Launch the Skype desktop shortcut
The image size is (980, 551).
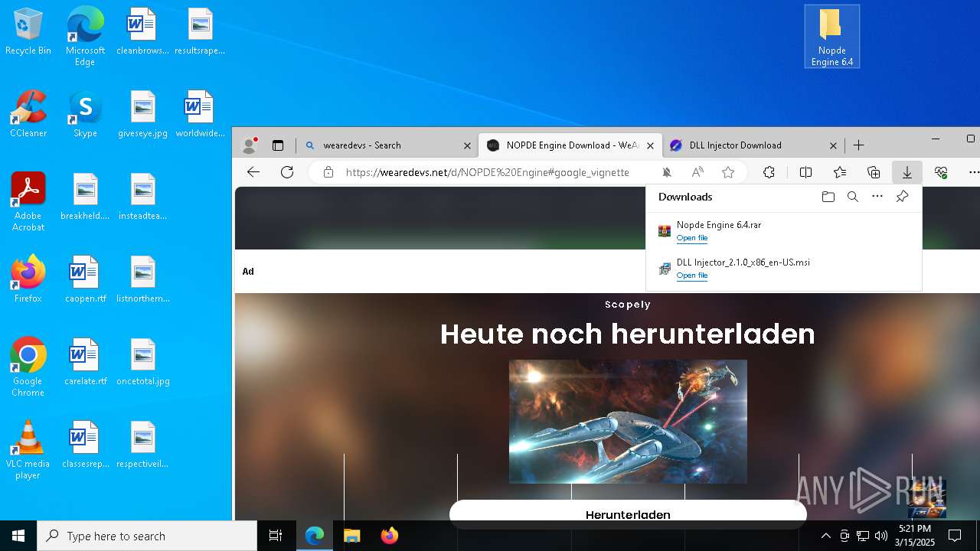[x=85, y=115]
